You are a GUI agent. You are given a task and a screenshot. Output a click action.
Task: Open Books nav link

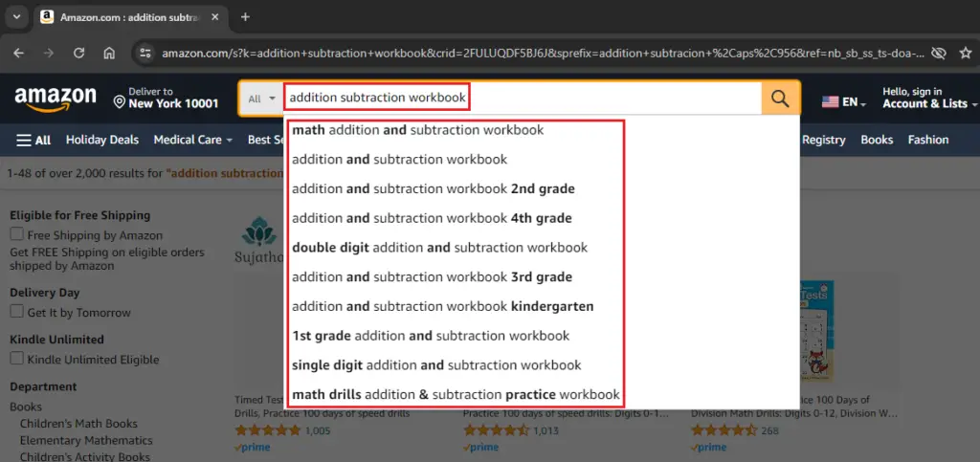point(877,140)
